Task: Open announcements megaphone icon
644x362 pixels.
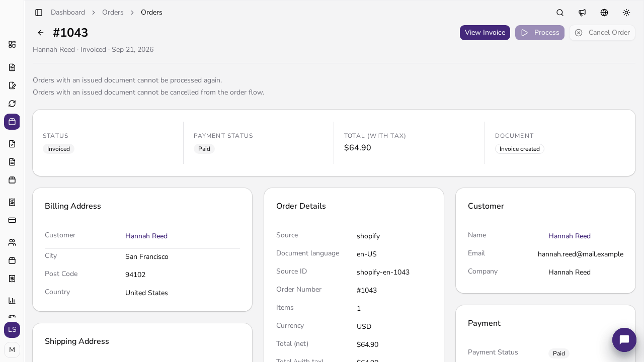Action: click(x=582, y=13)
